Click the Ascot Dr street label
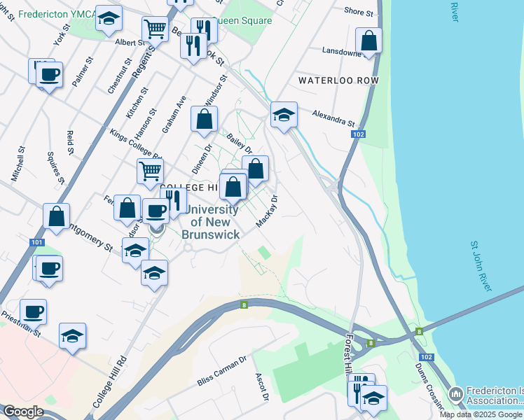The height and width of the screenshot is (420, 524). pyautogui.click(x=262, y=387)
